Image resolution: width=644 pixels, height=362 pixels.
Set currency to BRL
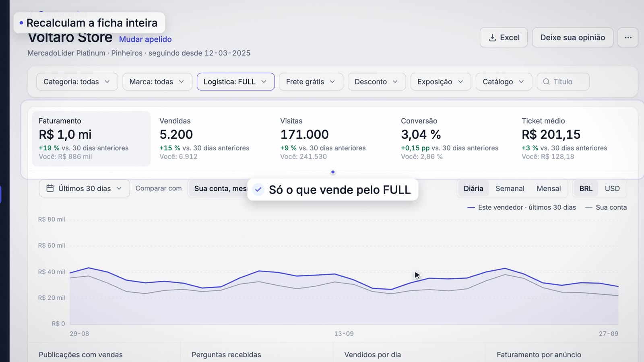pos(586,188)
